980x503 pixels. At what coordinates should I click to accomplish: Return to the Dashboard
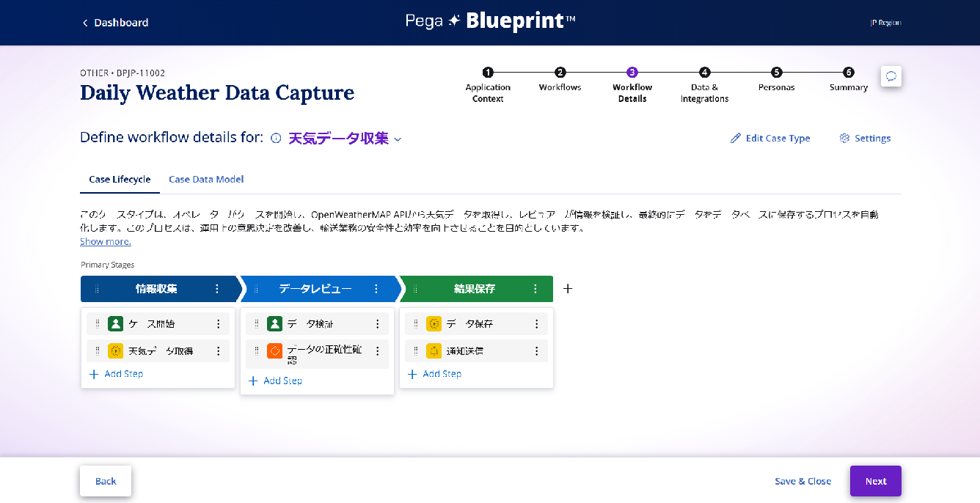tap(114, 23)
